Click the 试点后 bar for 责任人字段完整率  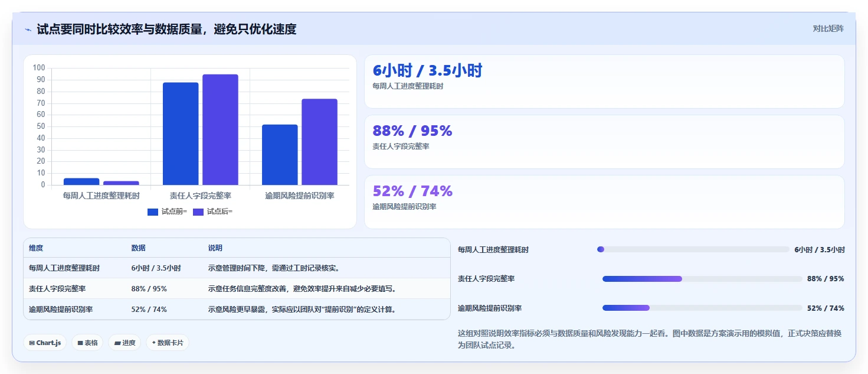pyautogui.click(x=220, y=129)
